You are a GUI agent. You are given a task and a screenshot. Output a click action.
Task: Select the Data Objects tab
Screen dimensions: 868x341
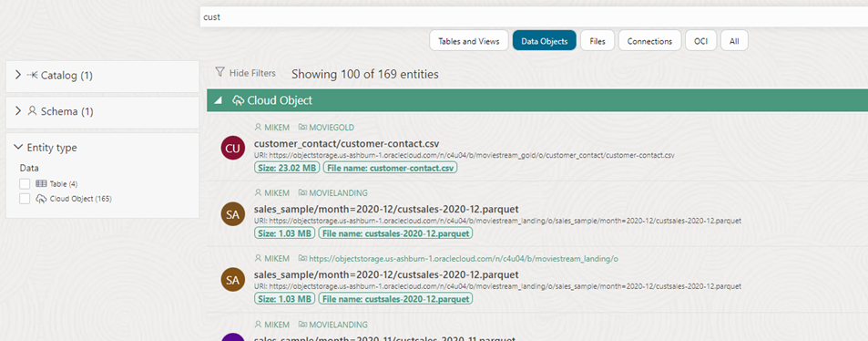[544, 41]
